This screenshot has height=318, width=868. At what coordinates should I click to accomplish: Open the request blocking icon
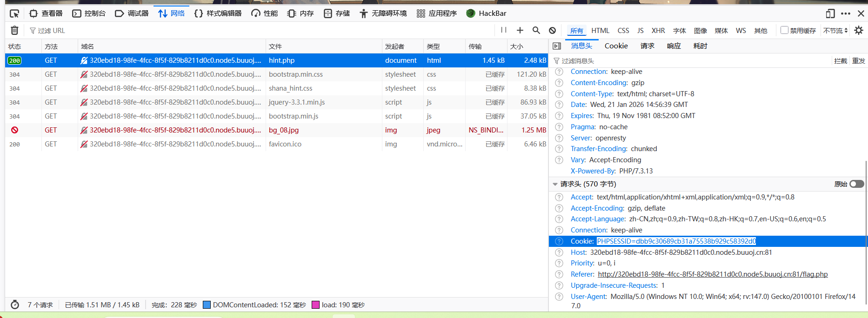coord(552,30)
